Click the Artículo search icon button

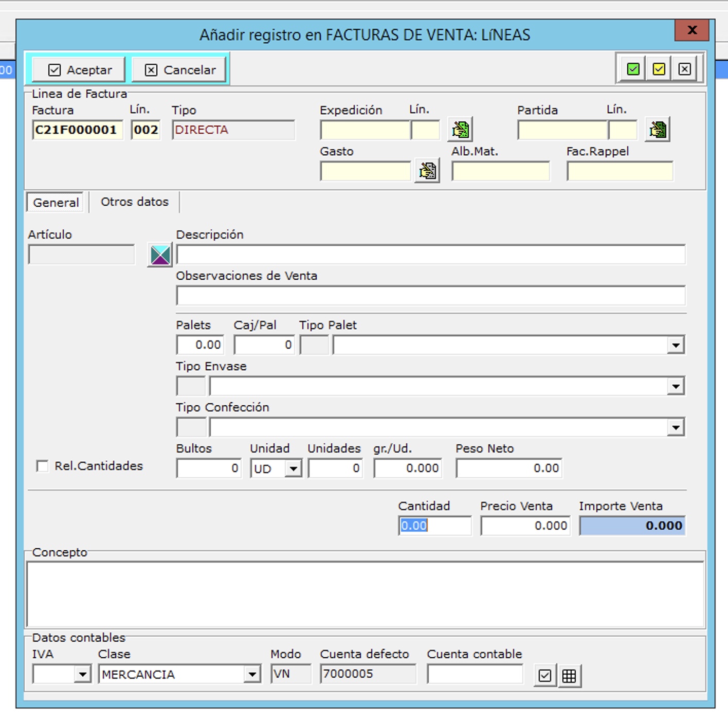160,255
